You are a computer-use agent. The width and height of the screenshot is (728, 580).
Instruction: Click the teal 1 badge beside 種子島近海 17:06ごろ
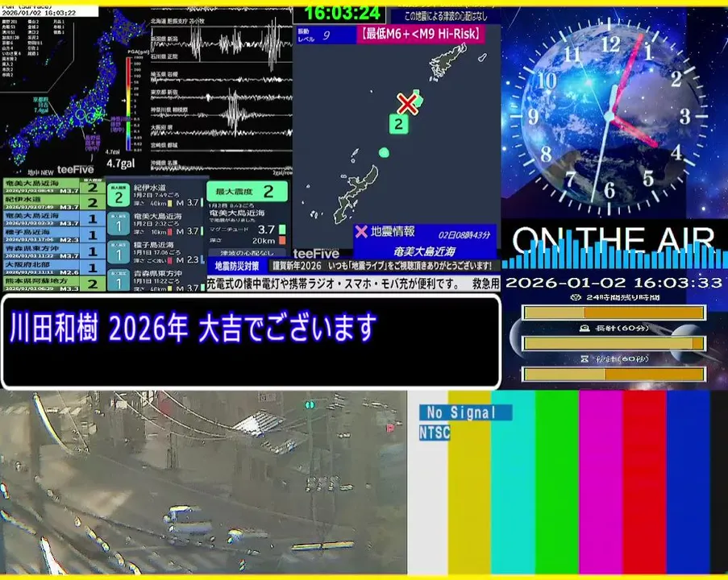tap(119, 252)
